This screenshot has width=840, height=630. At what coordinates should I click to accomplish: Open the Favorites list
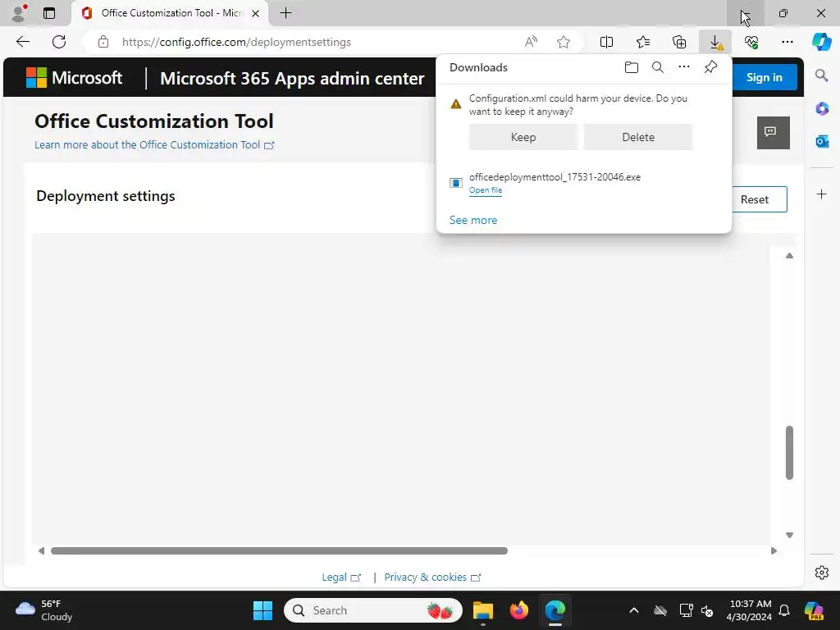pyautogui.click(x=643, y=42)
